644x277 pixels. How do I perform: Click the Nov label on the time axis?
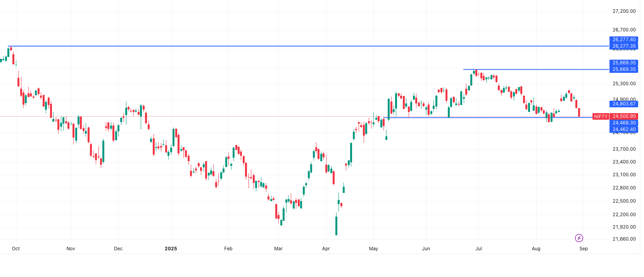[x=71, y=249]
